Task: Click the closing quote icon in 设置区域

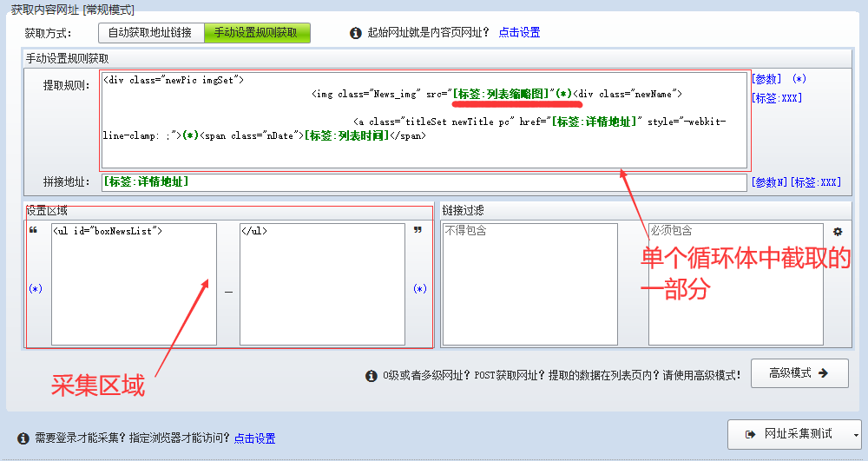Action: pyautogui.click(x=418, y=231)
